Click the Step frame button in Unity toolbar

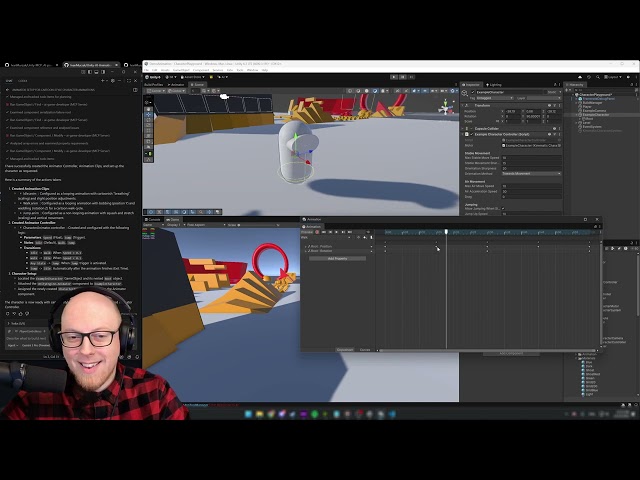pos(411,77)
